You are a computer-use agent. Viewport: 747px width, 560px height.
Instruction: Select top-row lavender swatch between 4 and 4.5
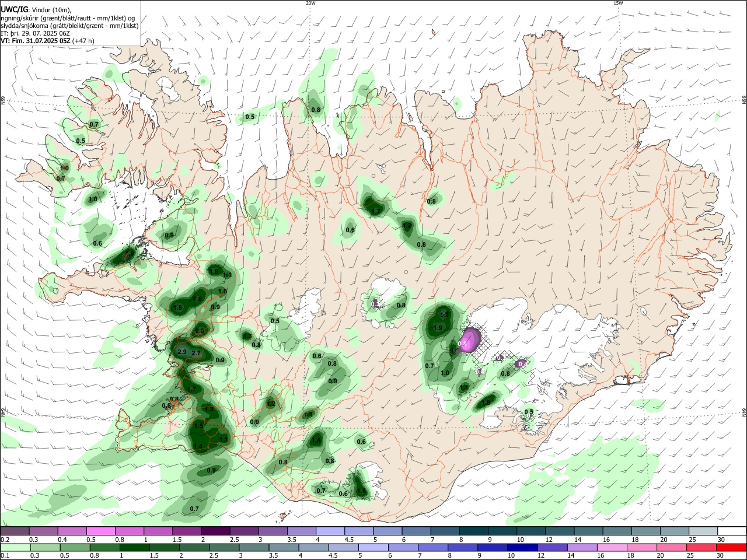click(330, 531)
